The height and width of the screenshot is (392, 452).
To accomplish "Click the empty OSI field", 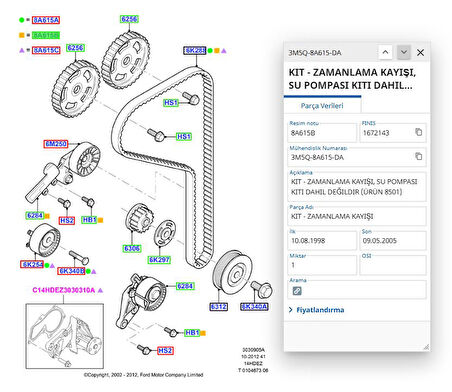I will [x=393, y=265].
